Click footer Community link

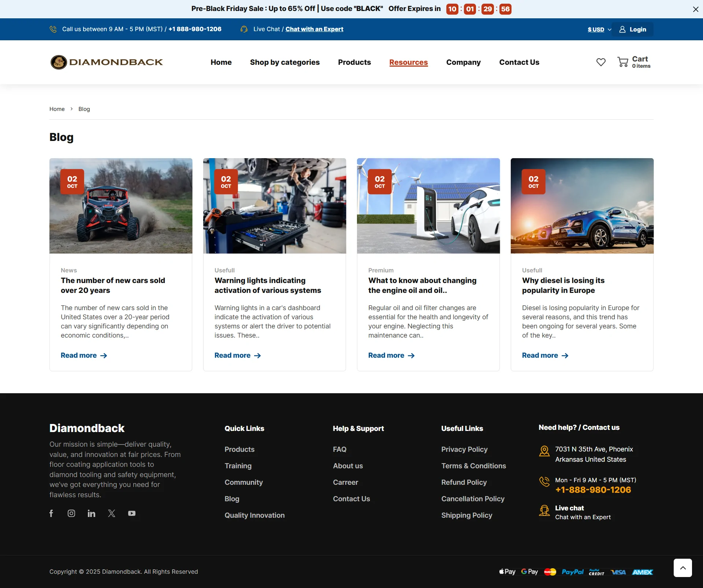pos(244,482)
